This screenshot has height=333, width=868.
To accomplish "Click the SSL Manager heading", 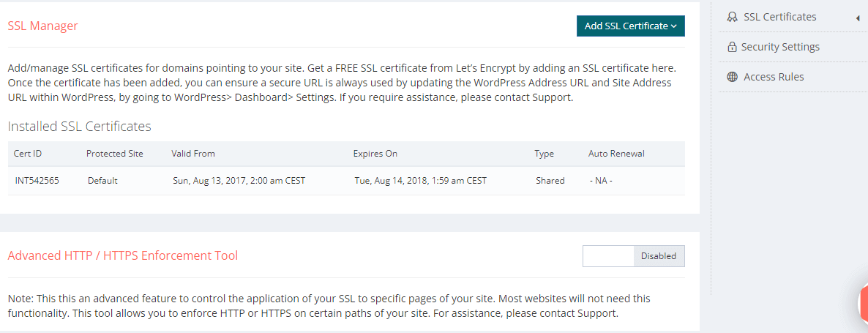I will [x=42, y=26].
